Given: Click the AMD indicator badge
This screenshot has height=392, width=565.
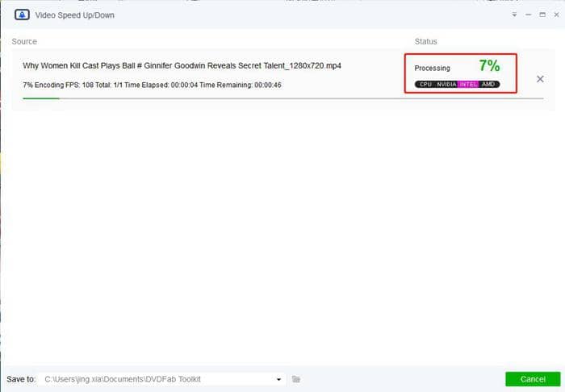Looking at the screenshot, I should click(x=488, y=84).
